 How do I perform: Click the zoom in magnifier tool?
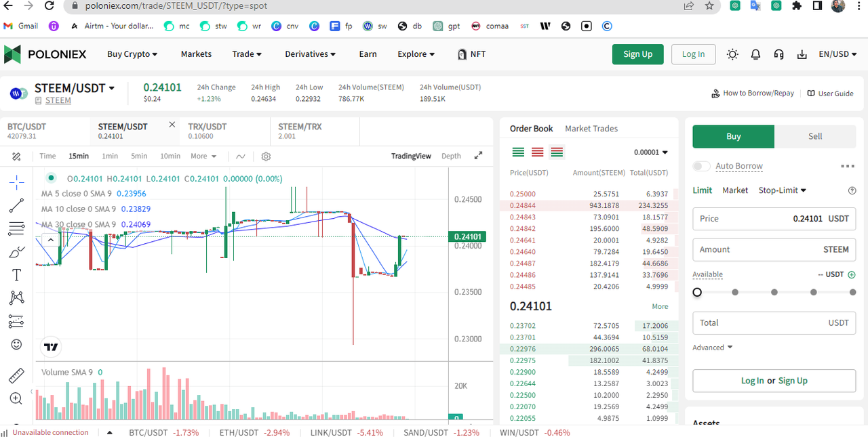click(x=17, y=398)
